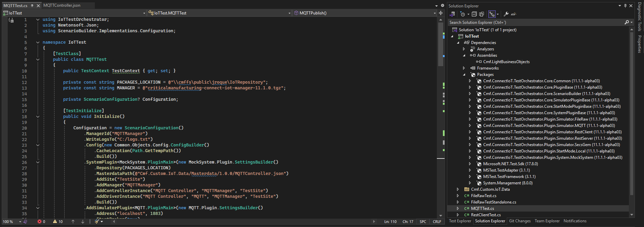Collapse the Config block at line 23
Image resolution: width=644 pixels, height=227 pixels.
[x=38, y=145]
